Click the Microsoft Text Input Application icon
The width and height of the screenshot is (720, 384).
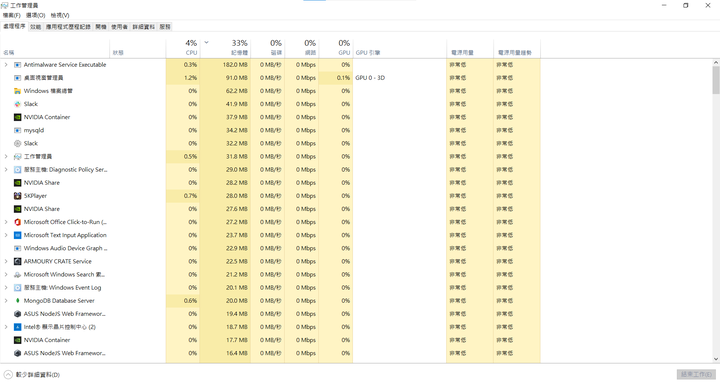coord(17,235)
